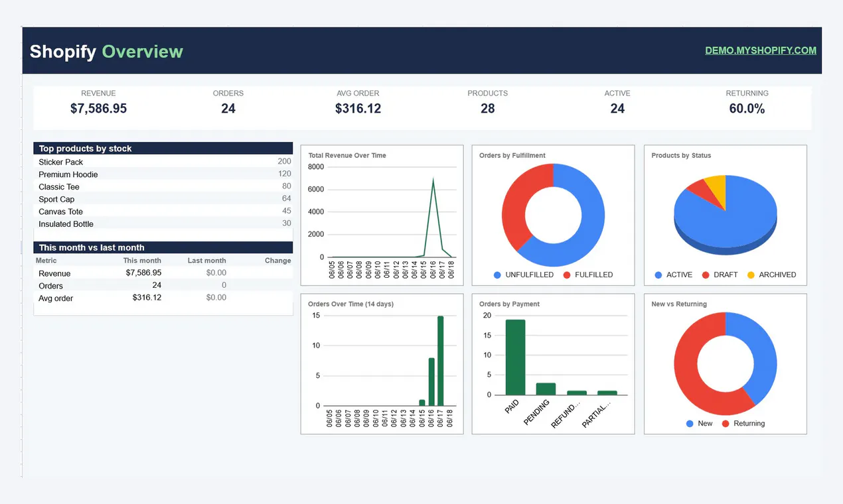Click the Top products by stock header
The image size is (843, 504).
click(x=163, y=149)
